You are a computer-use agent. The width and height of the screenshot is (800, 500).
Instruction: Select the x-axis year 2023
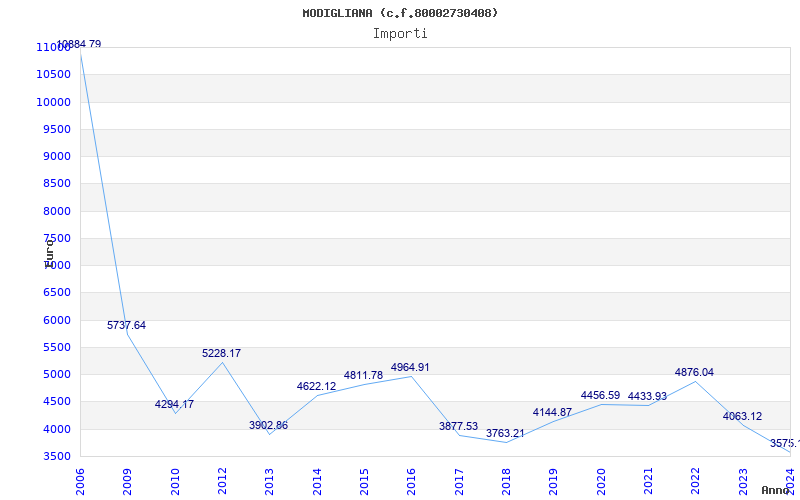click(x=743, y=482)
